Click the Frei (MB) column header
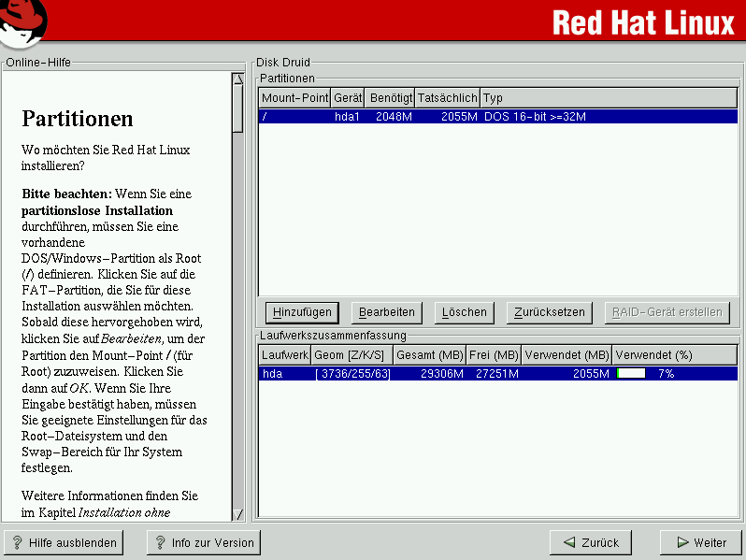This screenshot has height=560, width=746. coord(495,355)
